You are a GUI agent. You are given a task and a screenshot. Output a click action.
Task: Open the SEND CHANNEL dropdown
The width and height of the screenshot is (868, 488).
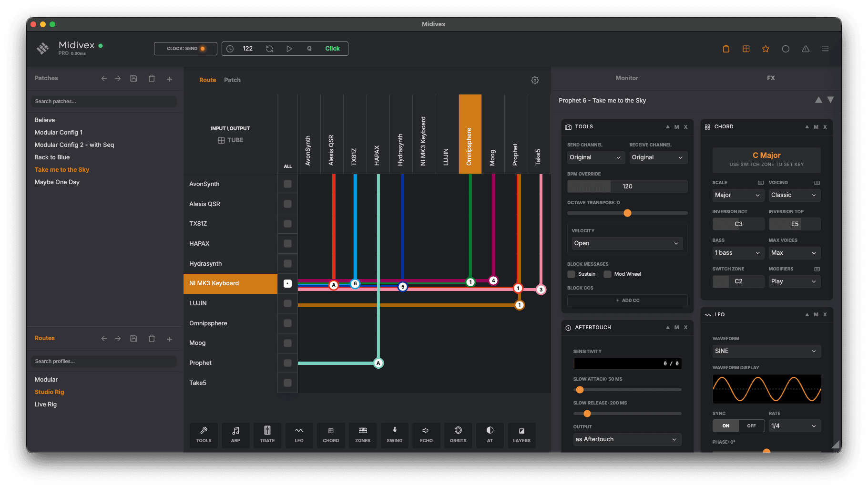pyautogui.click(x=595, y=157)
